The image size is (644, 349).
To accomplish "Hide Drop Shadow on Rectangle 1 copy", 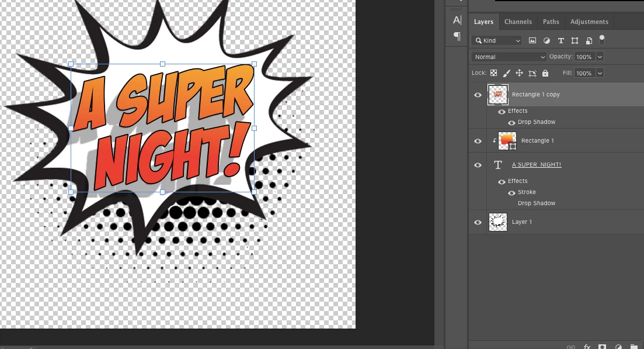I will pyautogui.click(x=511, y=123).
